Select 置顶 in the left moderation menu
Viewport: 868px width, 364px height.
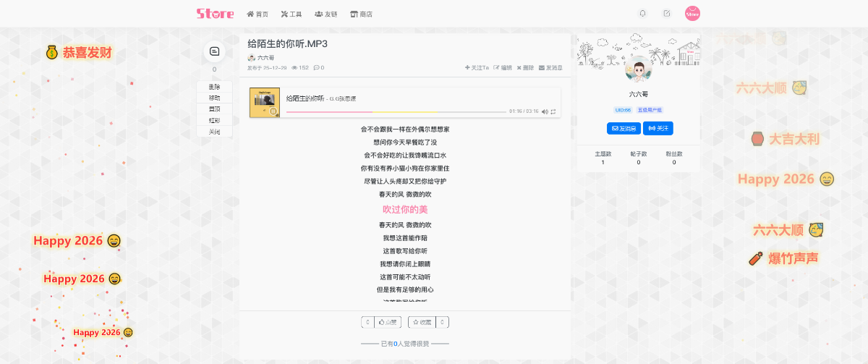point(215,108)
